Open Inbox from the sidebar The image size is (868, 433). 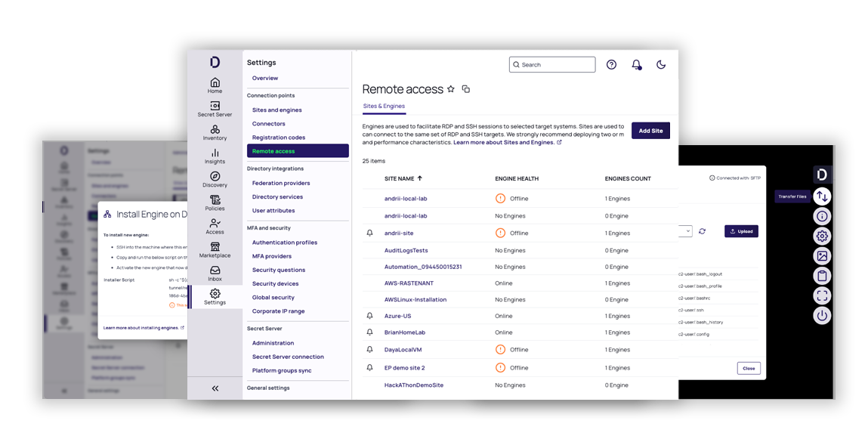215,274
